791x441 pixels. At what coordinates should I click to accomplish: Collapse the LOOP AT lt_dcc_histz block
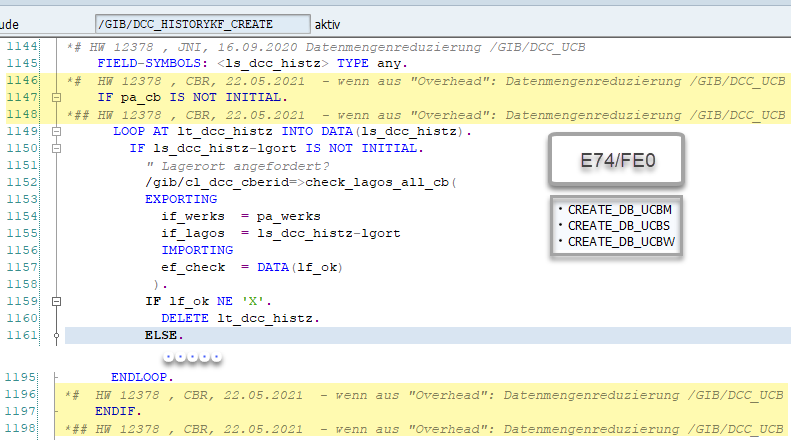(57, 132)
